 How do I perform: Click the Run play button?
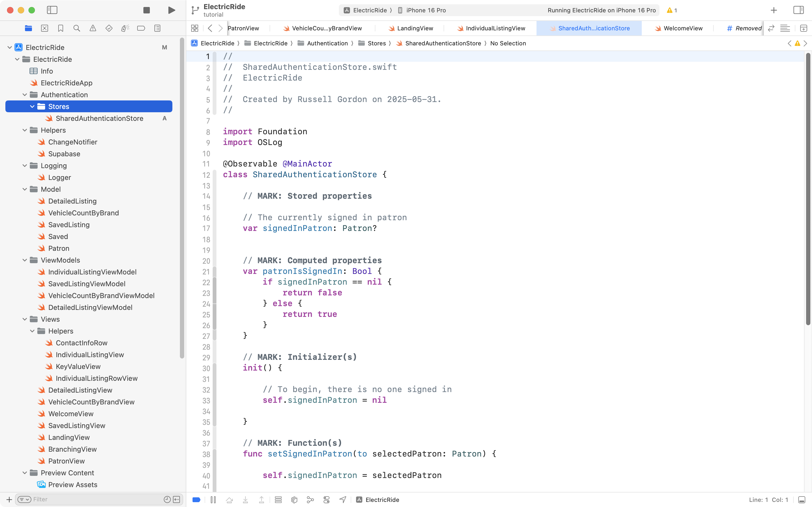[171, 10]
